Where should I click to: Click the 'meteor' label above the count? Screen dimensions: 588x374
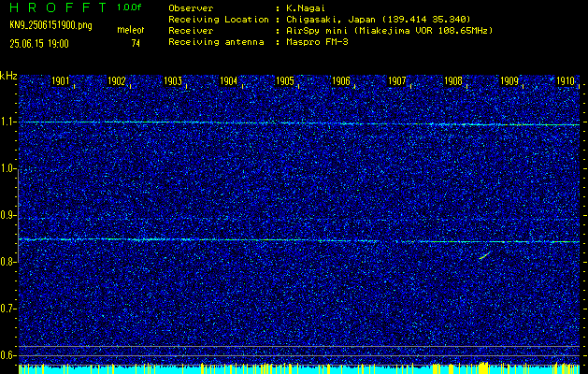tap(131, 30)
